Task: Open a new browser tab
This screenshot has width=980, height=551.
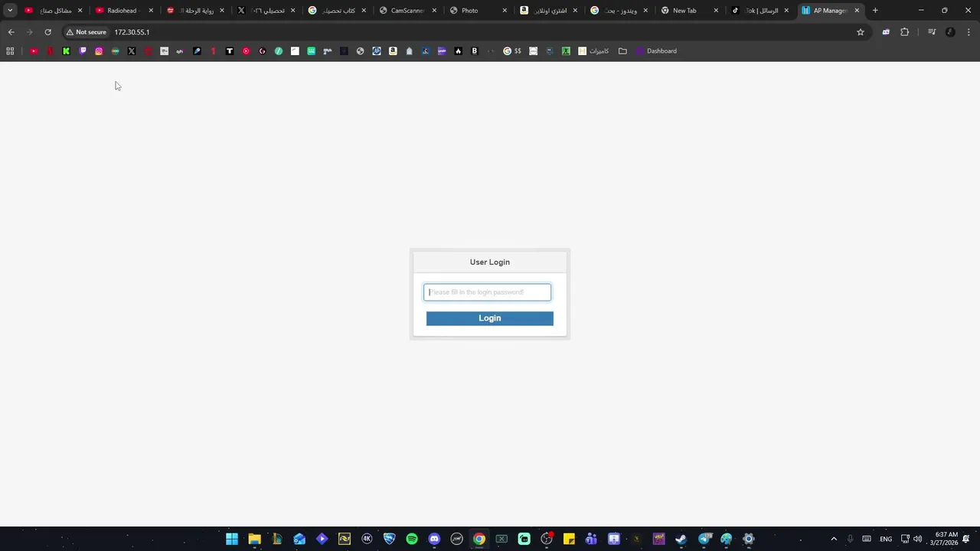Action: [x=875, y=11]
